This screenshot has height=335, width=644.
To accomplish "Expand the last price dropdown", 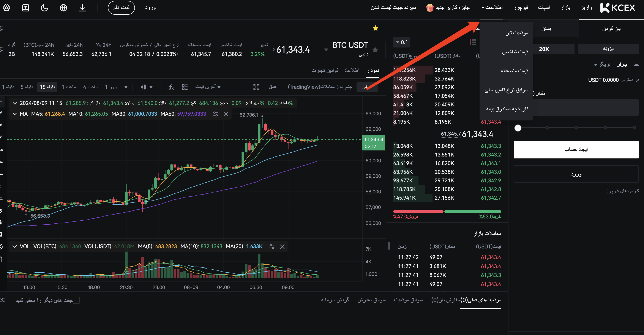I will coord(208,87).
